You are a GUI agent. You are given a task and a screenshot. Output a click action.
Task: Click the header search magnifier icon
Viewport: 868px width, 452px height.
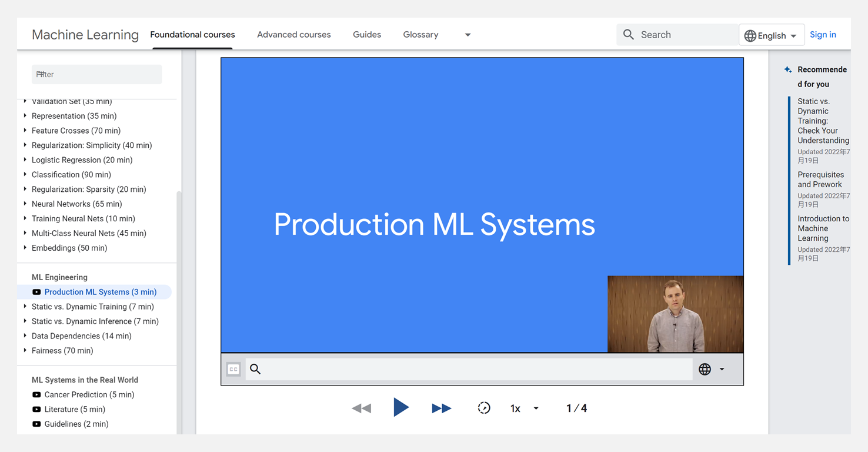pyautogui.click(x=629, y=35)
